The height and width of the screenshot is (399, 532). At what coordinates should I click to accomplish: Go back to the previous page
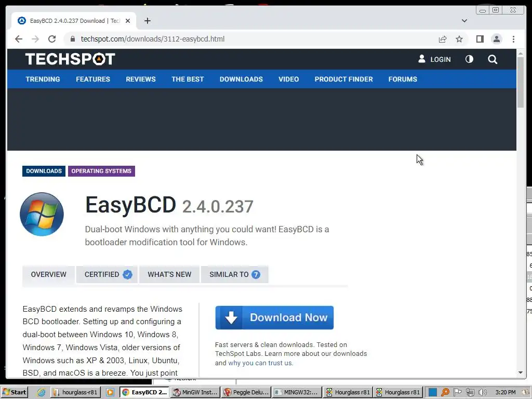[19, 39]
